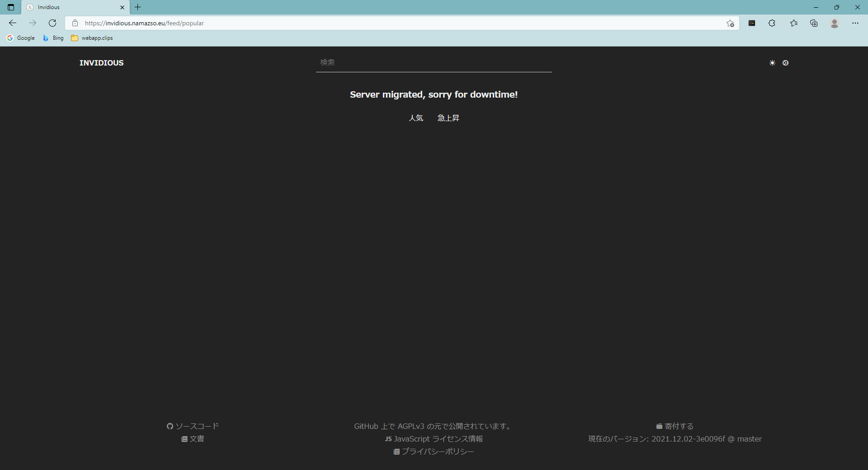Viewport: 868px width, 470px height.
Task: Open the ソースコード GitHub link
Action: point(193,426)
